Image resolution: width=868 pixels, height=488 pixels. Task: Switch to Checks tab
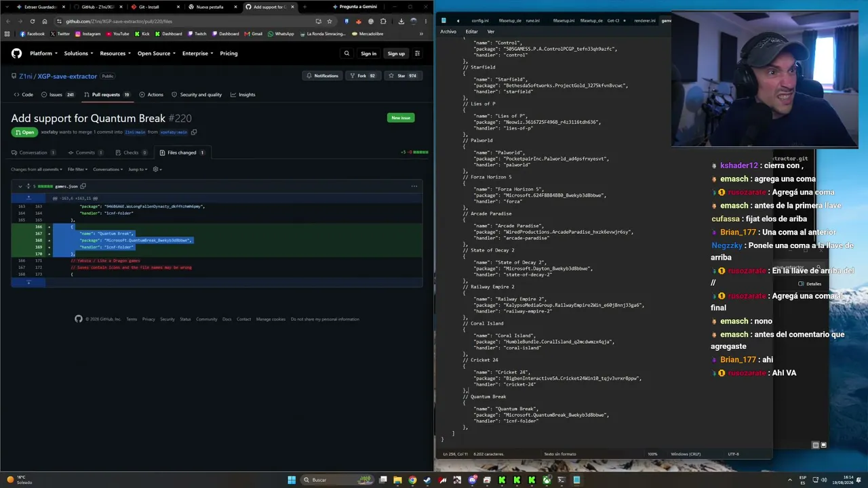(x=131, y=152)
